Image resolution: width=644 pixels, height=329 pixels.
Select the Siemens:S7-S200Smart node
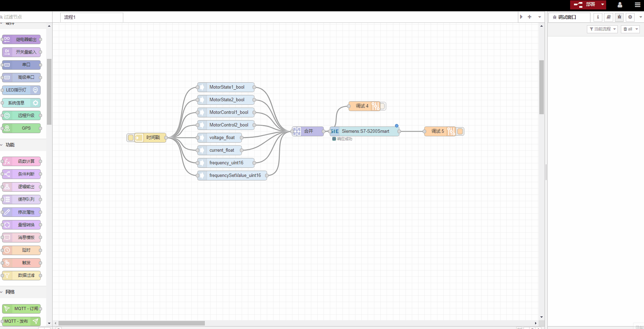click(x=364, y=131)
